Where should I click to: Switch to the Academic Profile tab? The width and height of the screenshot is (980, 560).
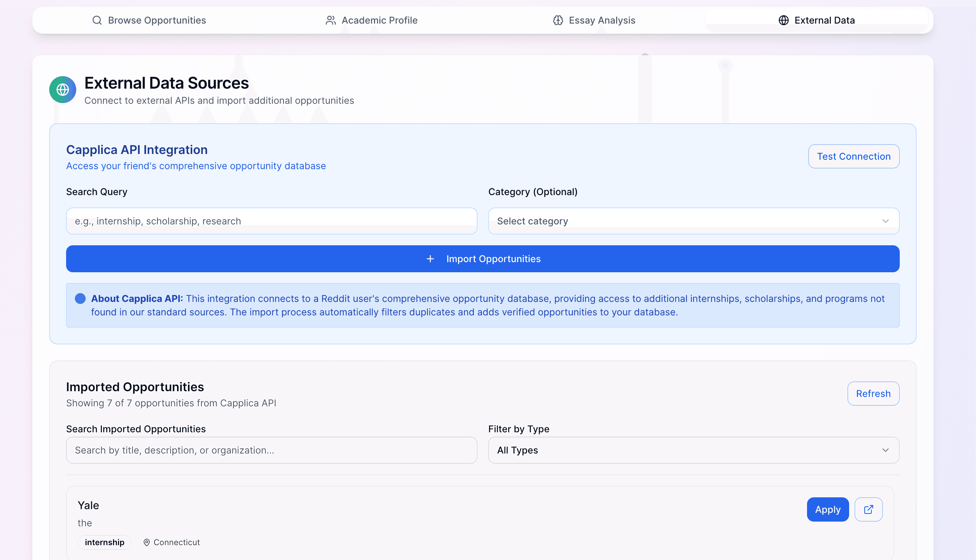(372, 20)
